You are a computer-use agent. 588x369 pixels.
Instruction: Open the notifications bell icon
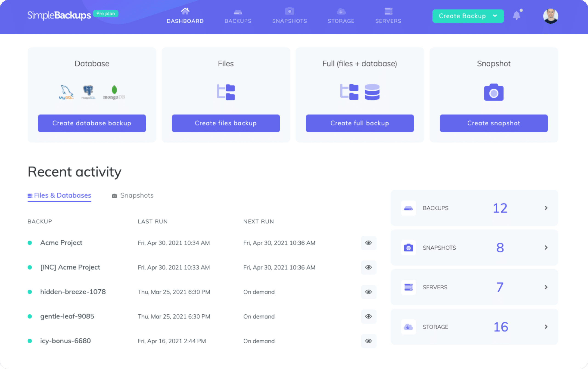(x=517, y=15)
